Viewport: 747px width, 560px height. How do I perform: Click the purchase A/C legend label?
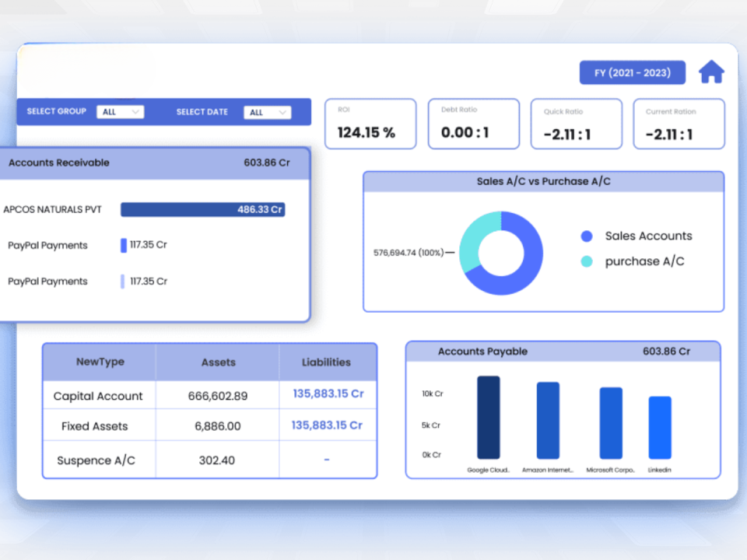click(x=644, y=261)
